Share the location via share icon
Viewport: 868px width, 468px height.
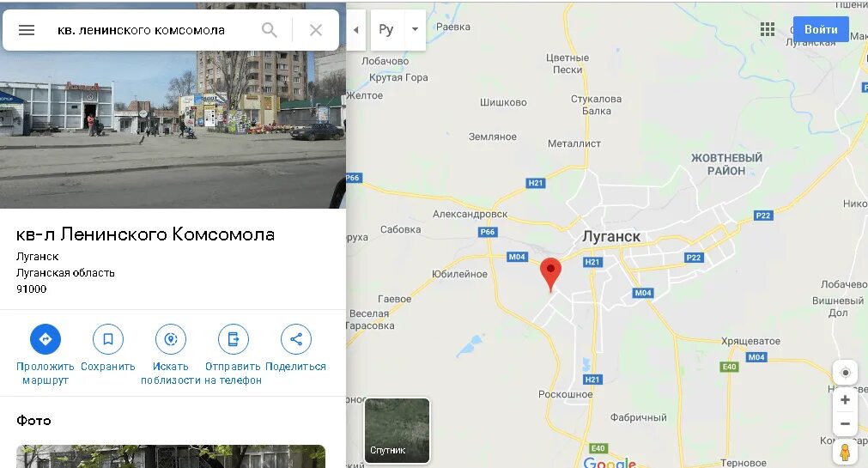[x=296, y=339]
